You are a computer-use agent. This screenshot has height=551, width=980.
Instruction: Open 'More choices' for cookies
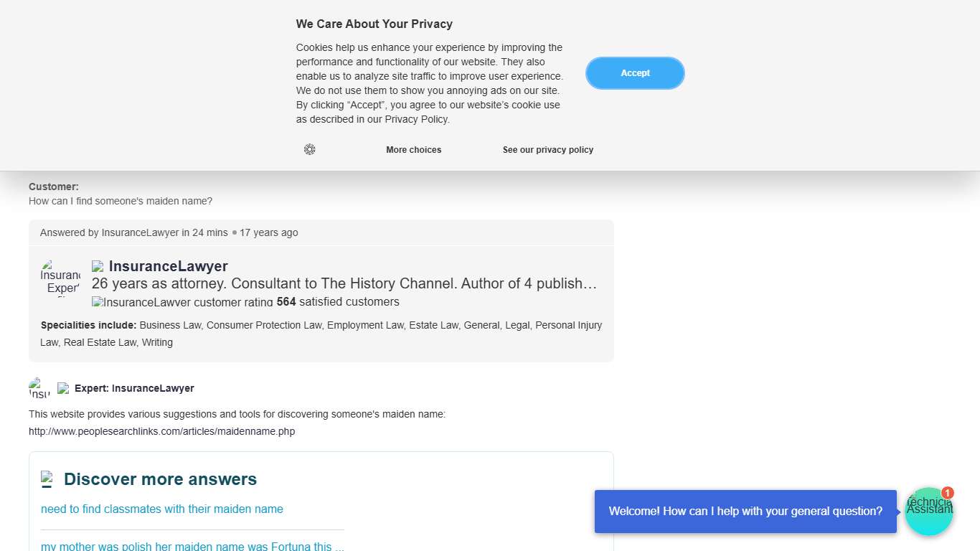coord(413,150)
